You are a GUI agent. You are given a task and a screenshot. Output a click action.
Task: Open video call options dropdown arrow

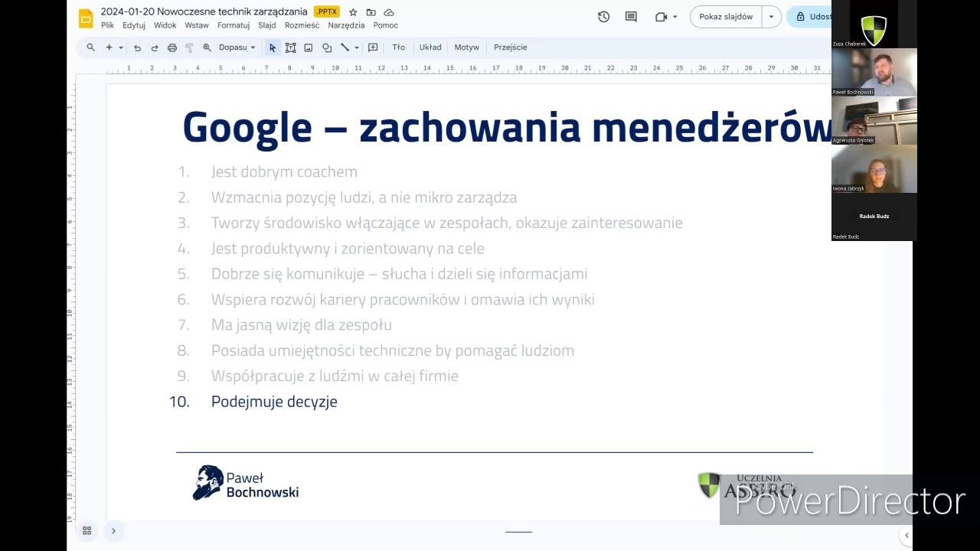(675, 17)
